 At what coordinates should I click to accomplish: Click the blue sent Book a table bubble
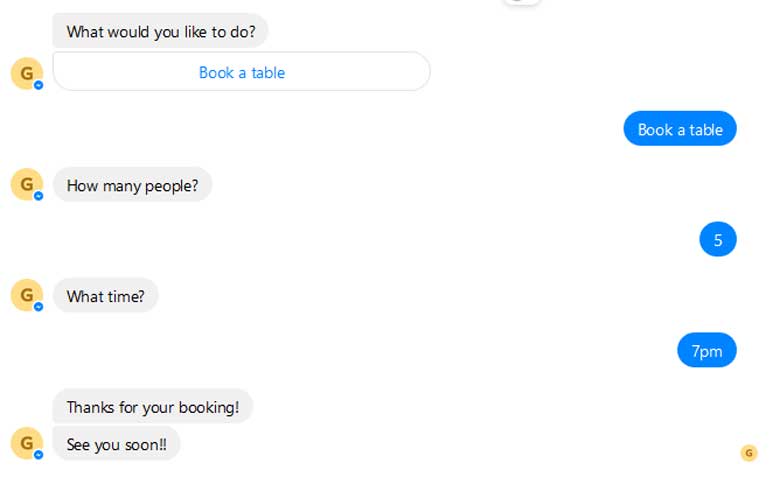point(680,129)
